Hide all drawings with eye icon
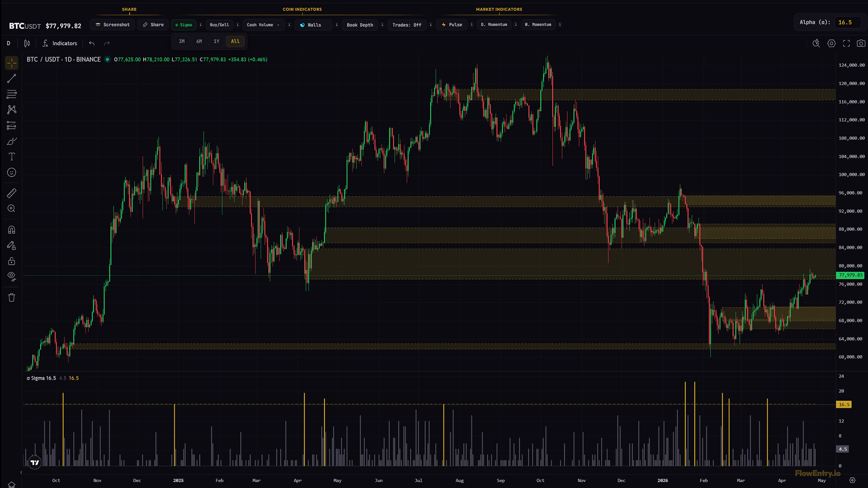Screen dimensions: 868x488 12,277
